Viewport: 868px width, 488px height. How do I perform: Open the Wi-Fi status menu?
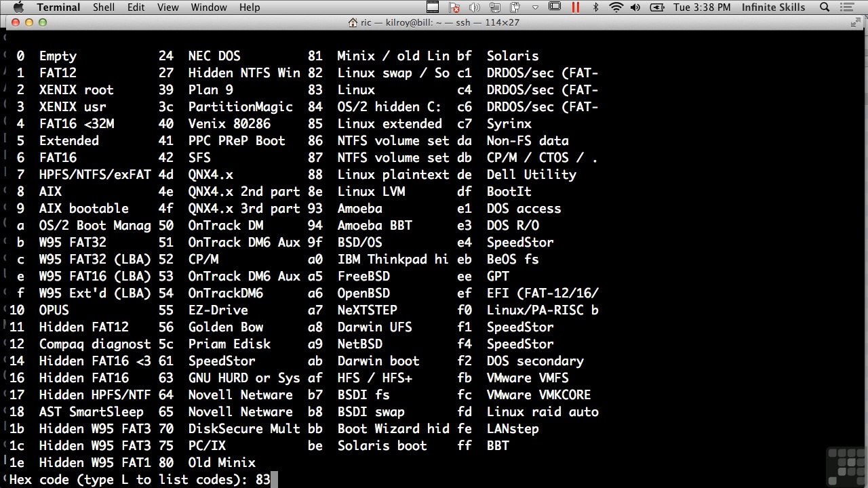coord(616,7)
